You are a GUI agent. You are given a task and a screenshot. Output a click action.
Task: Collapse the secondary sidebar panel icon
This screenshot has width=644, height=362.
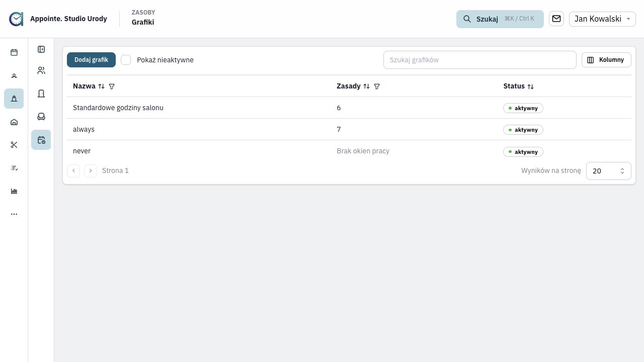pyautogui.click(x=41, y=49)
